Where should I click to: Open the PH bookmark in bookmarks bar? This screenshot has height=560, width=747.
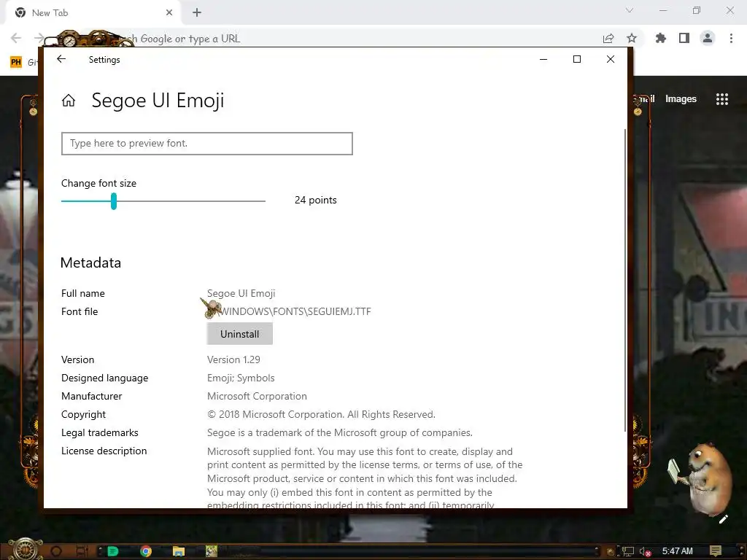pos(16,62)
